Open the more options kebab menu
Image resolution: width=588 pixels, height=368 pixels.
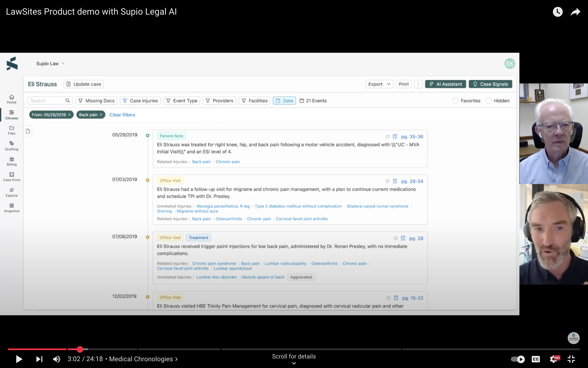418,84
